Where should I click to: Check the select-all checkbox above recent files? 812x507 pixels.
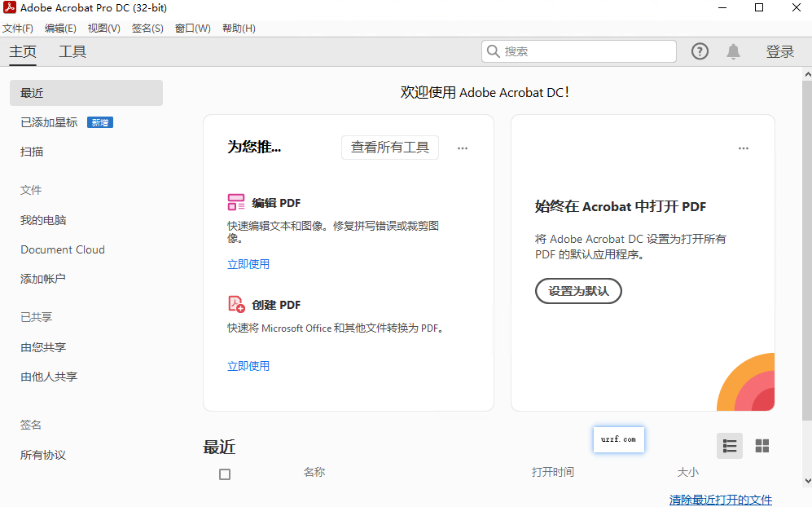click(x=225, y=474)
